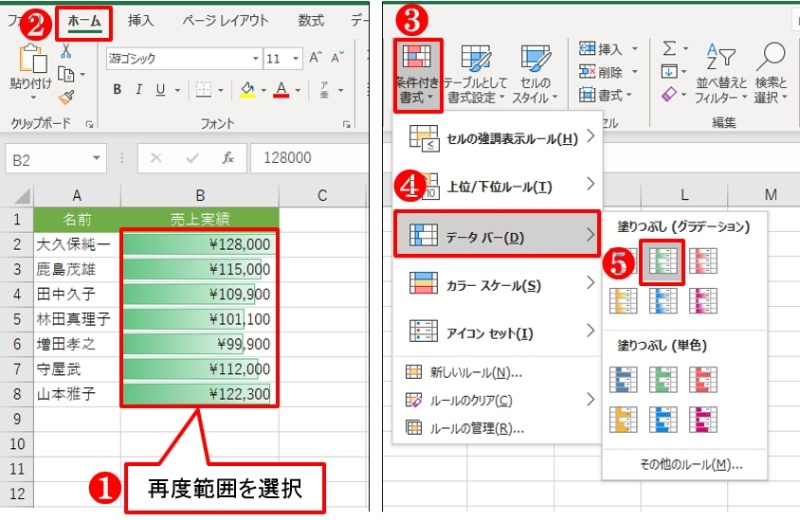Switch to the Home (ホーム) ribbon tab
800x520 pixels.
pyautogui.click(x=83, y=20)
